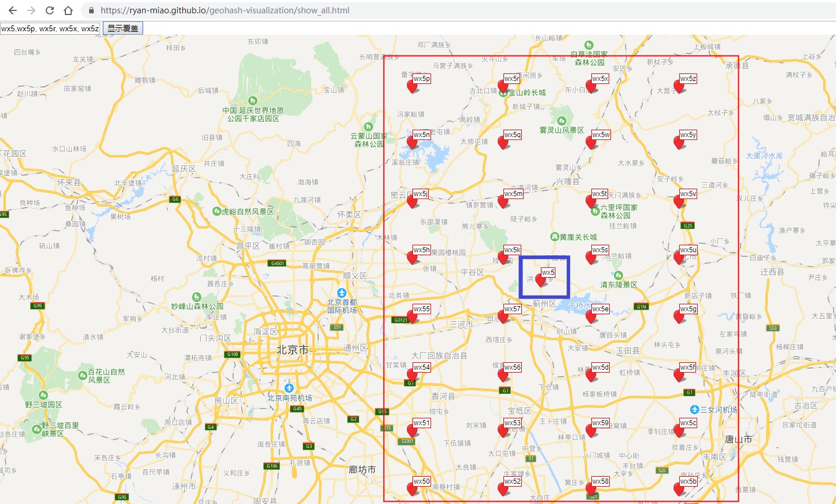Viewport: 836px width, 504px height.
Task: Click the wx5z map marker
Action: click(x=679, y=87)
